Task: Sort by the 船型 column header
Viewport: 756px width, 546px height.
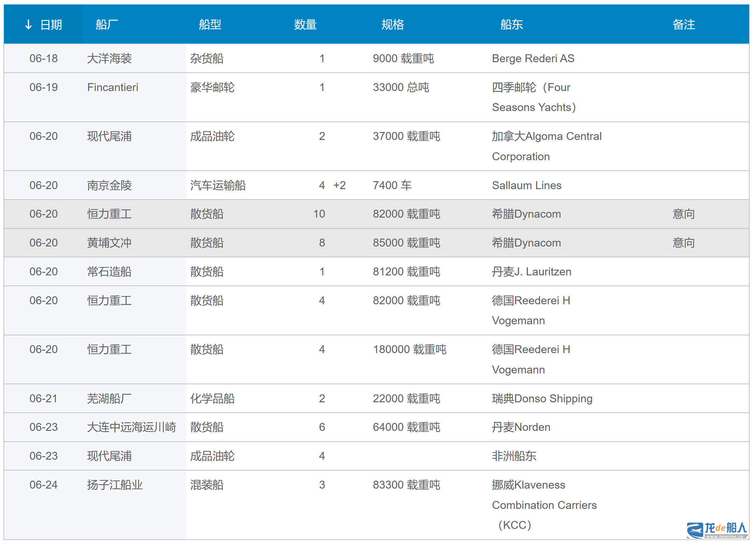Action: [210, 24]
